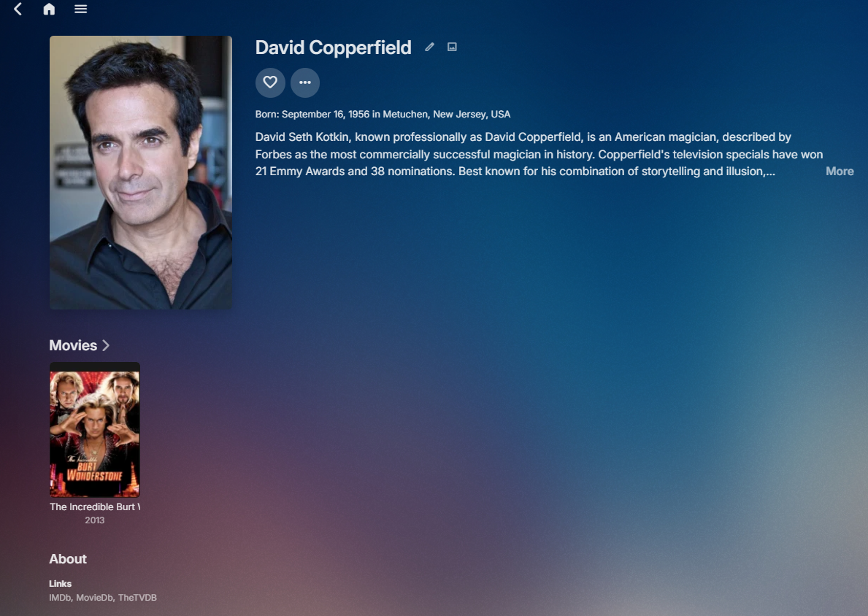The width and height of the screenshot is (868, 616).
Task: Open the Home screen via house icon
Action: (x=49, y=9)
